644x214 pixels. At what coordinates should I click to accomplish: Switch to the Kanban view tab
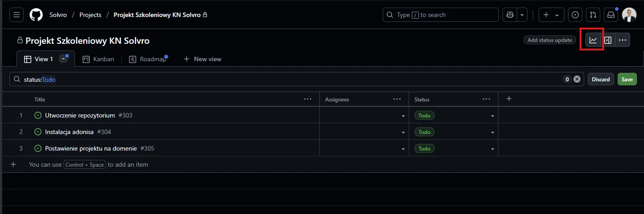(x=99, y=59)
